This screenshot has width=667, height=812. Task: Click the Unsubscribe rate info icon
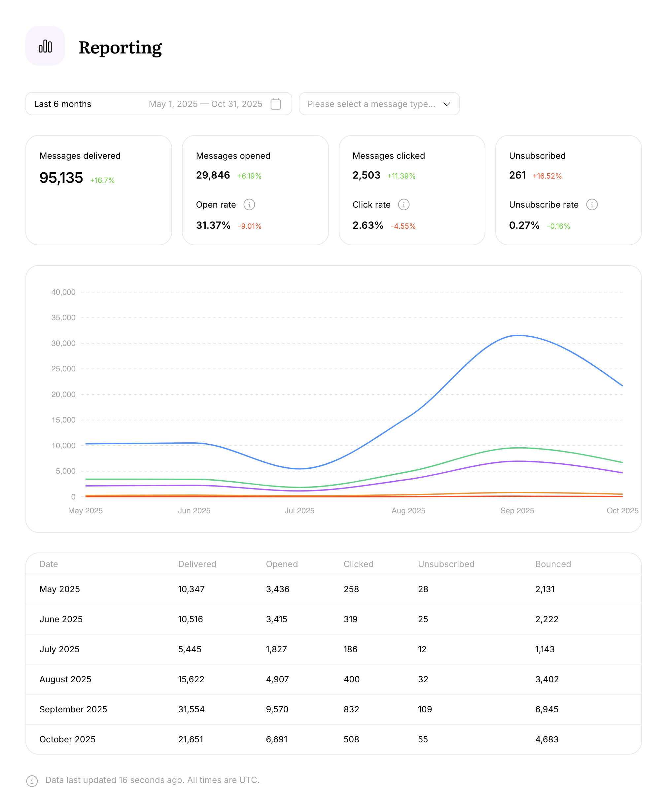[x=592, y=205]
